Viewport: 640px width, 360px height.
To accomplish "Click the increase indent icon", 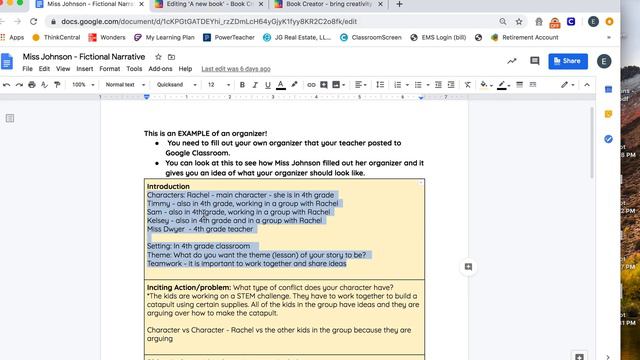I will 451,85.
